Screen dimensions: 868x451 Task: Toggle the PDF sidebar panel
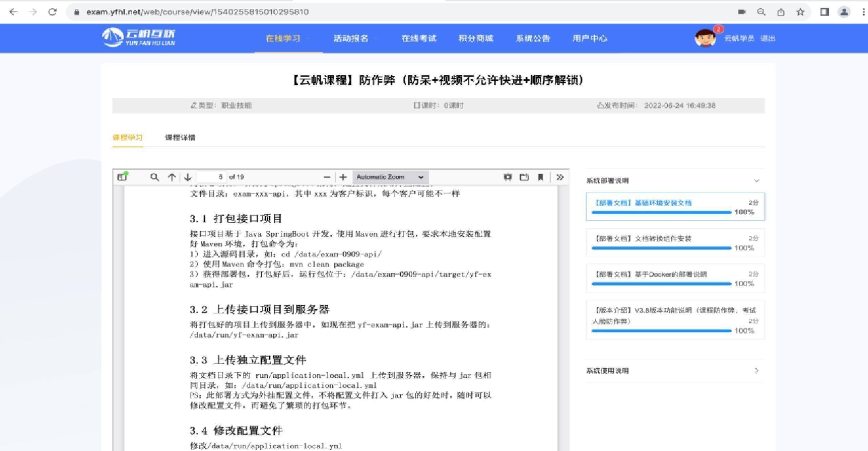[x=122, y=177]
